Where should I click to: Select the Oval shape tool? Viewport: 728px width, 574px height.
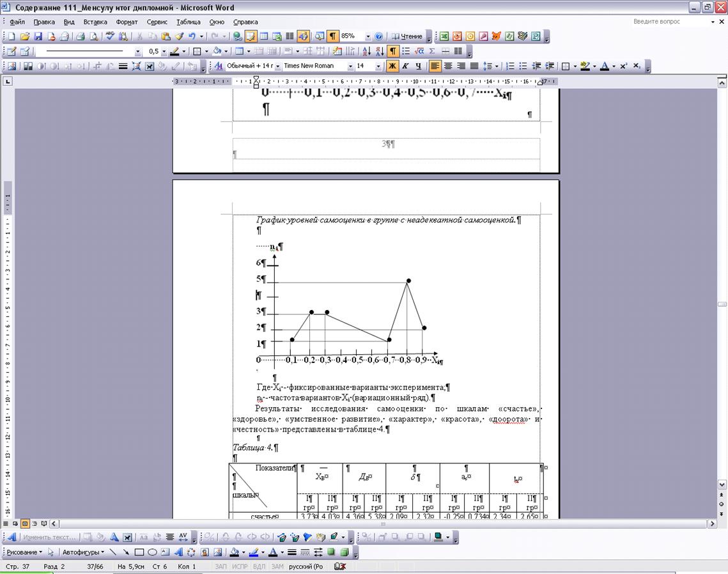(x=152, y=552)
